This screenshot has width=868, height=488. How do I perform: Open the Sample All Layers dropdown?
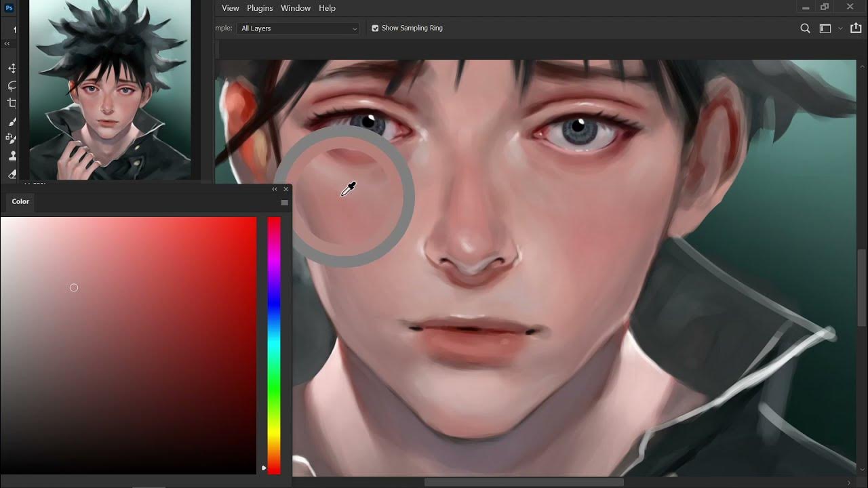(x=298, y=28)
